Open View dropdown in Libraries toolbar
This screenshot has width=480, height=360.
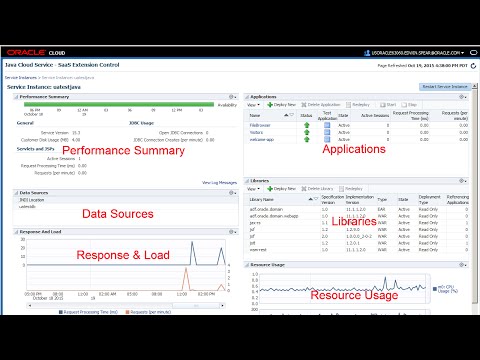point(253,189)
